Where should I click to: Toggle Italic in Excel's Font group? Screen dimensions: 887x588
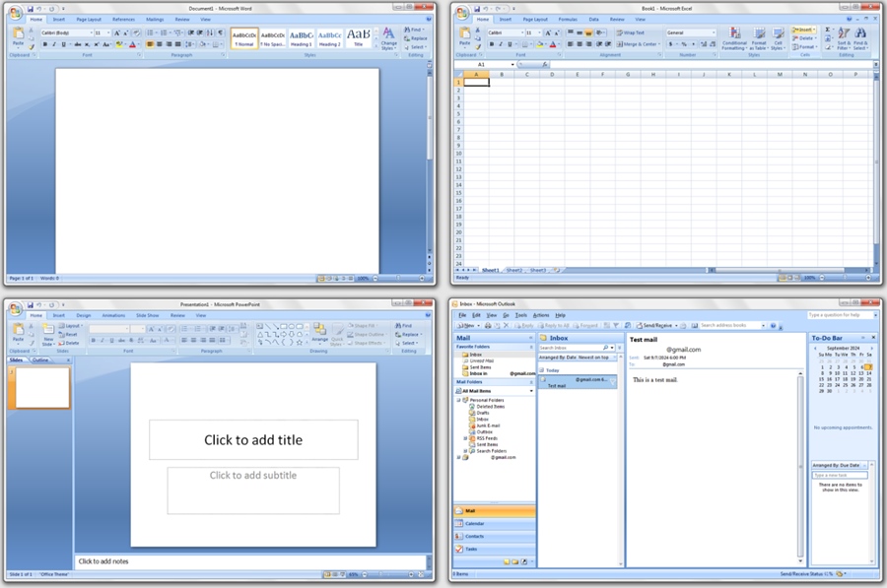[x=501, y=44]
